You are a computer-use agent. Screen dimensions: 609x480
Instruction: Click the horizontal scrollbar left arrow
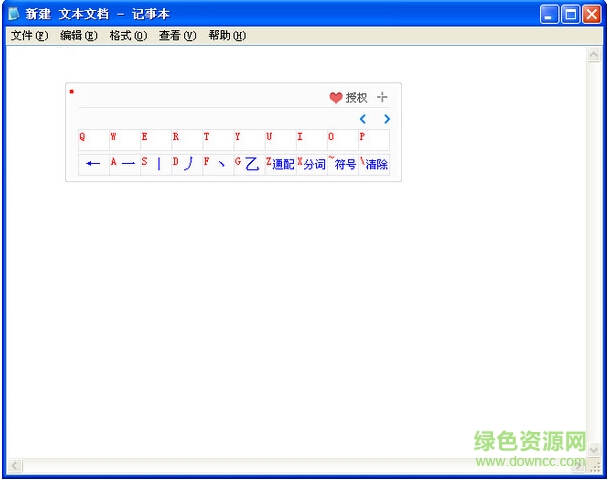(x=15, y=466)
